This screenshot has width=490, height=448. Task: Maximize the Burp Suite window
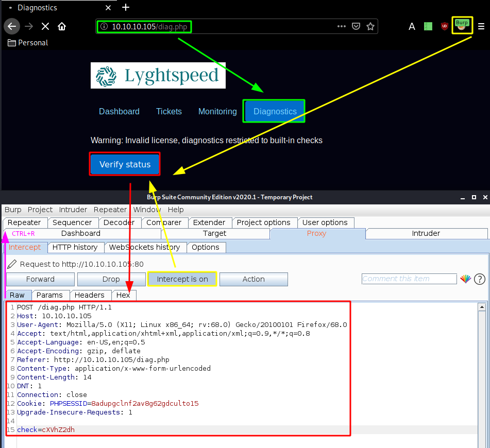474,197
